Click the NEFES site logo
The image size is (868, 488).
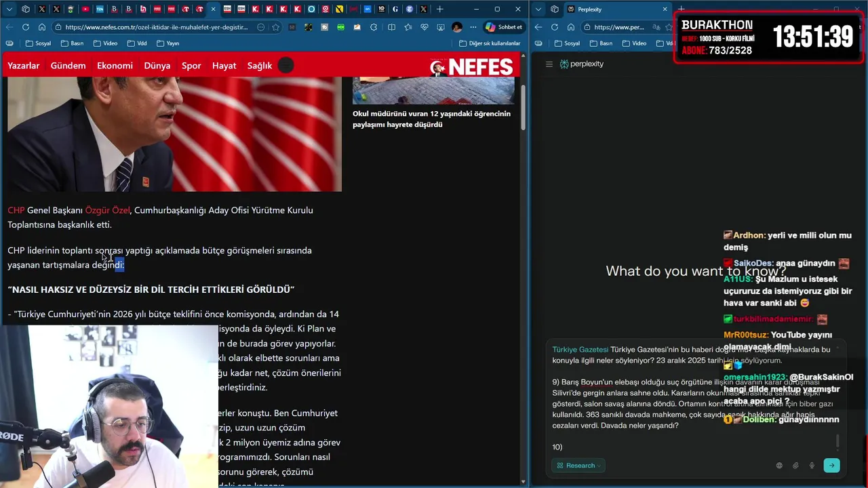pyautogui.click(x=472, y=66)
